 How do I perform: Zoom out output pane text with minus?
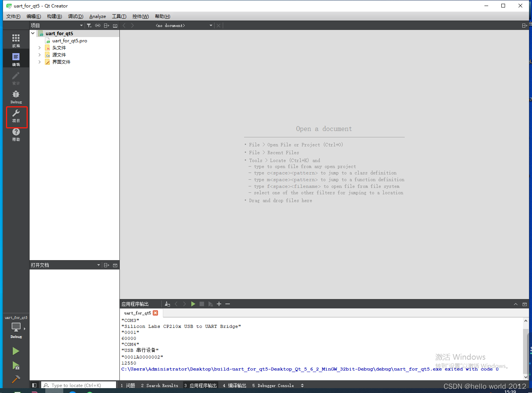(228, 304)
